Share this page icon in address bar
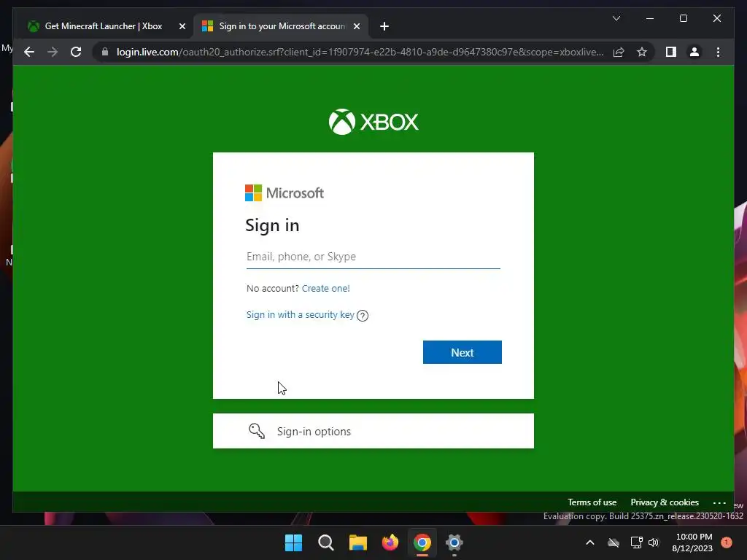747x560 pixels. point(619,52)
